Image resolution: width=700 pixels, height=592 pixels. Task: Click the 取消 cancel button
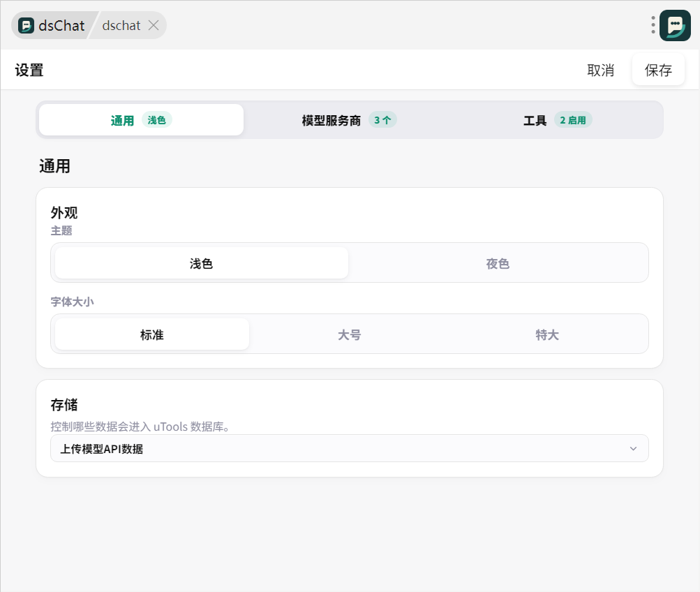[600, 70]
